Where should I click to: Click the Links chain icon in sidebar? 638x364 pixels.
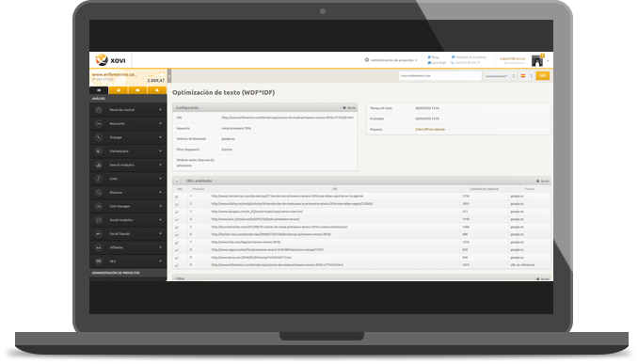tap(99, 179)
